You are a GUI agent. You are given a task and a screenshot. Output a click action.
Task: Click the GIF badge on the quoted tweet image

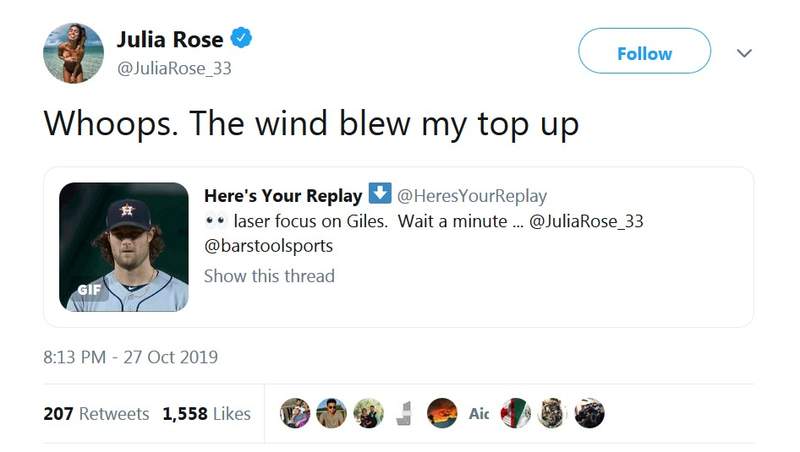91,290
